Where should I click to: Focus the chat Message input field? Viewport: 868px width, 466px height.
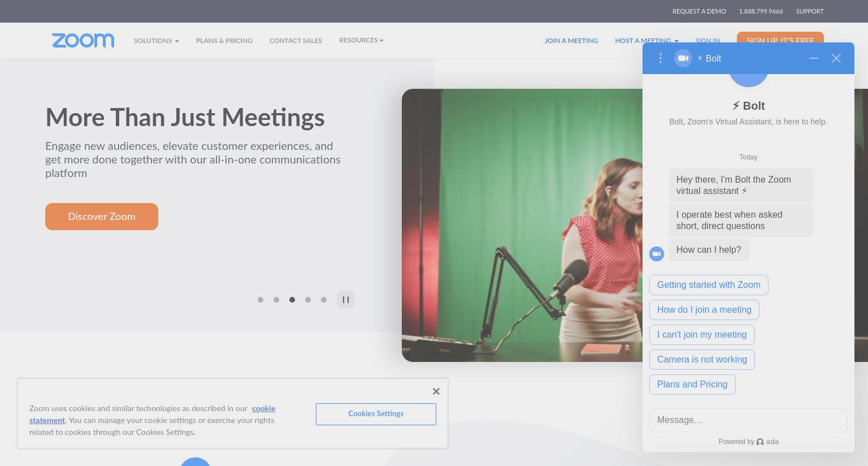click(748, 420)
